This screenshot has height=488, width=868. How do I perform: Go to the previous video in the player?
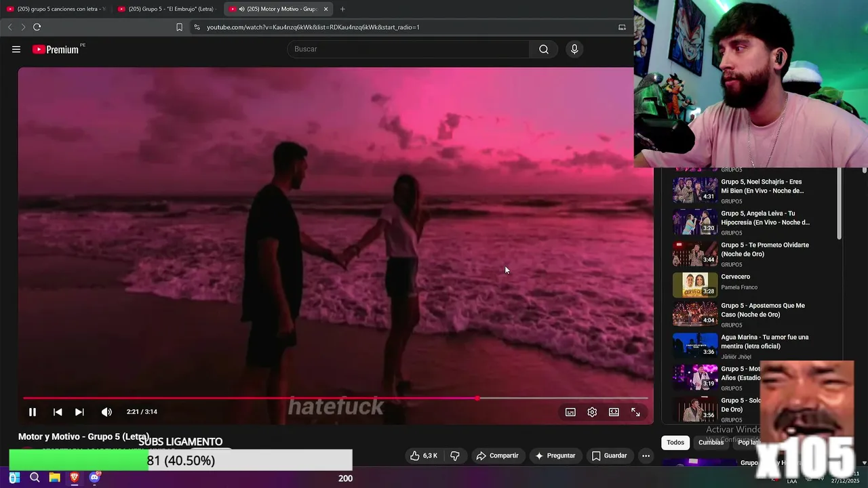(x=58, y=412)
